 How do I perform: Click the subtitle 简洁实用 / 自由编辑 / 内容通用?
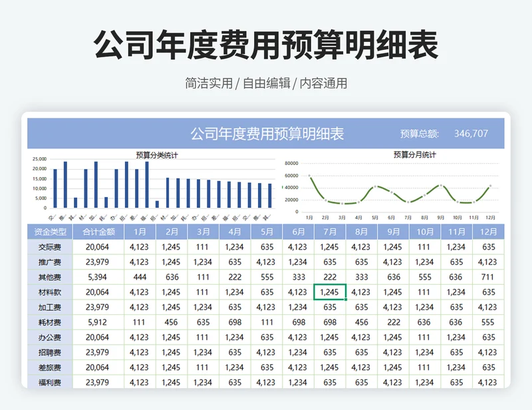point(266,83)
